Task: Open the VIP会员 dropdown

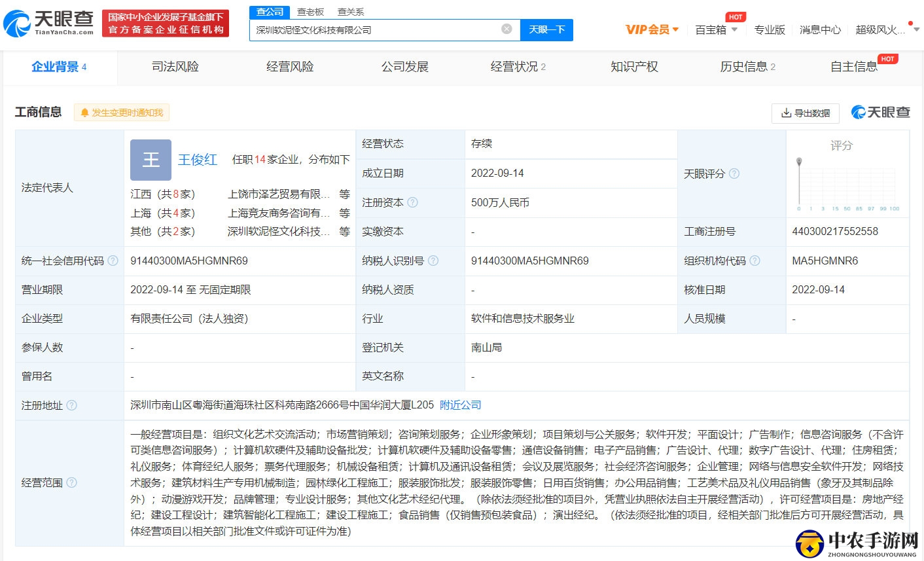Action: (652, 29)
